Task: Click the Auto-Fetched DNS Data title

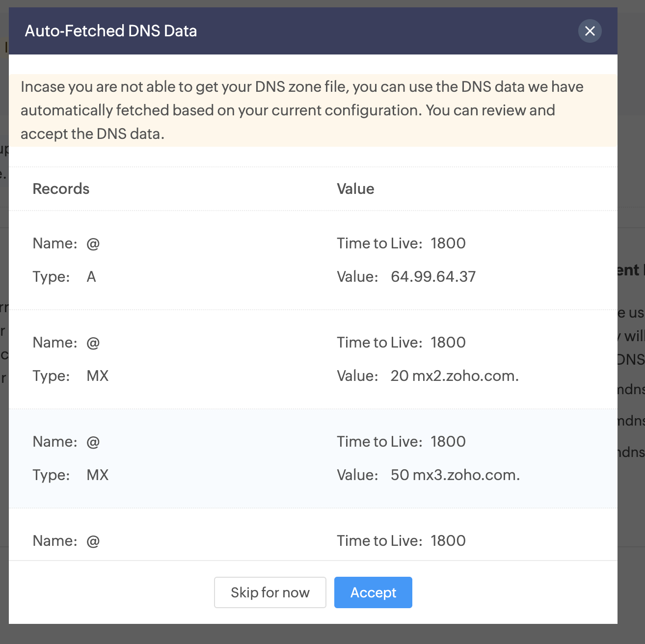Action: 111,31
